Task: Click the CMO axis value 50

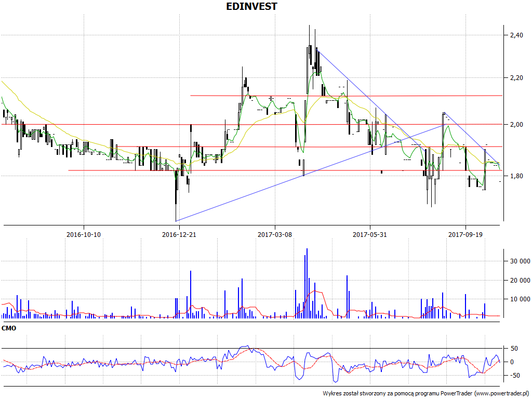Action: coord(514,349)
